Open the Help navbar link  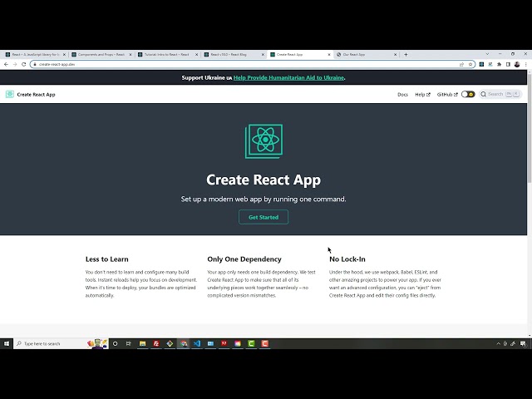click(x=422, y=94)
